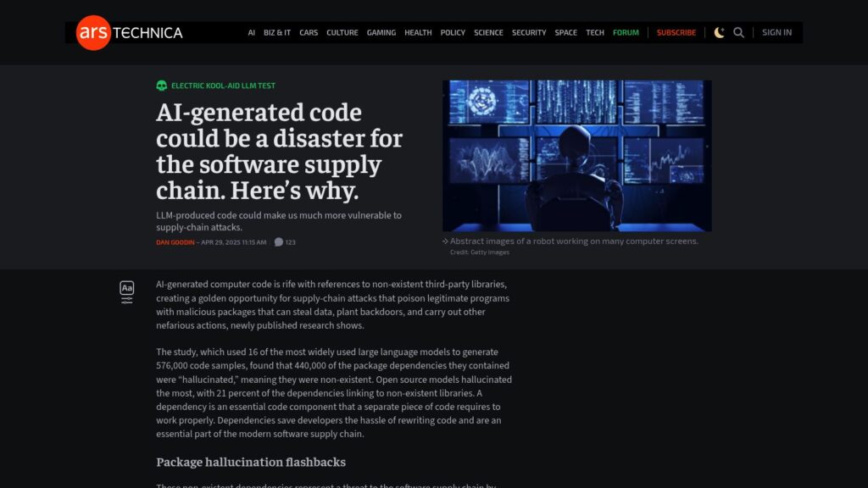Viewport: 868px width, 488px height.
Task: Click the Package hallucination flashbacks heading
Action: (x=251, y=462)
